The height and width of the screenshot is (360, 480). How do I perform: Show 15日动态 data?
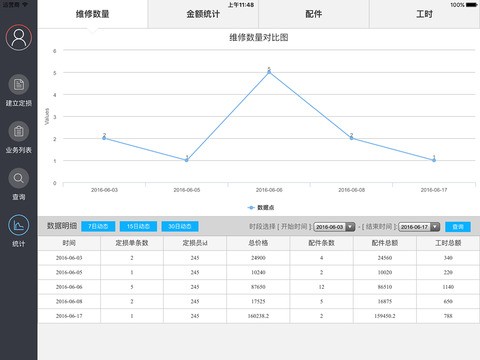point(138,226)
